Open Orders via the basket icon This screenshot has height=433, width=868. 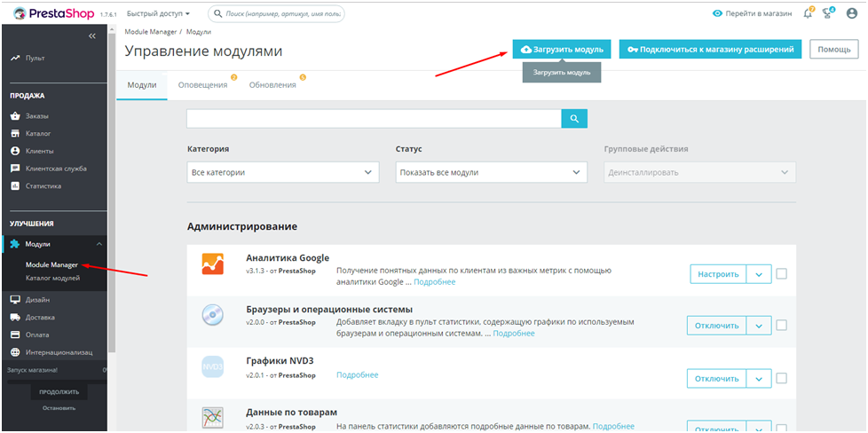pos(15,116)
